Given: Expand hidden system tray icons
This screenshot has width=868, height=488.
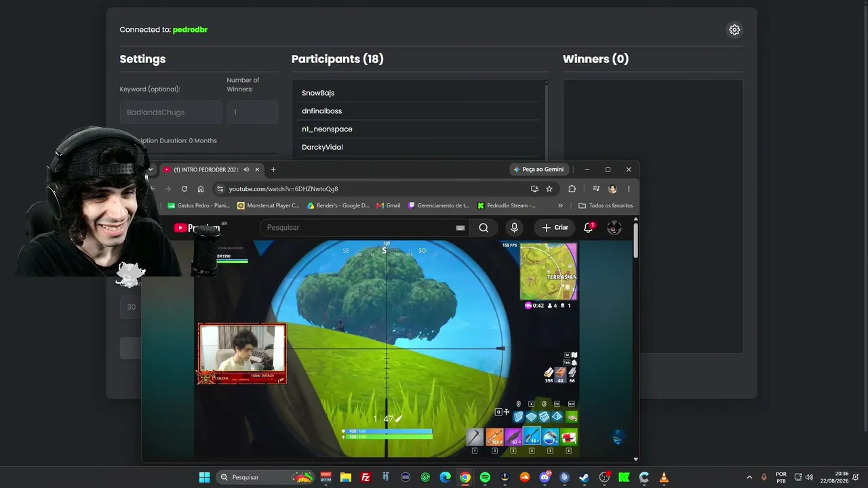Looking at the screenshot, I should [749, 477].
